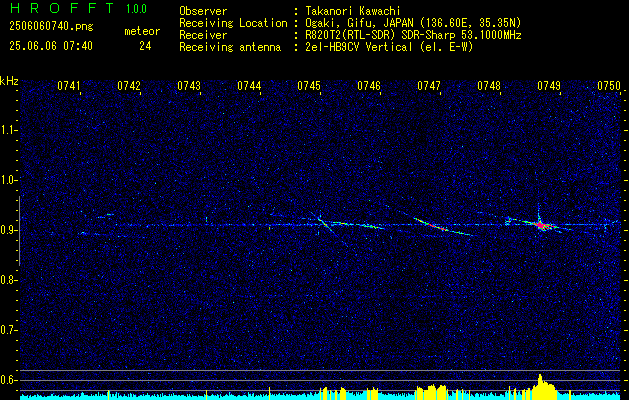The width and height of the screenshot is (629, 400).
Task: Click the 0.6 kHz axis label
Action: pos(8,380)
